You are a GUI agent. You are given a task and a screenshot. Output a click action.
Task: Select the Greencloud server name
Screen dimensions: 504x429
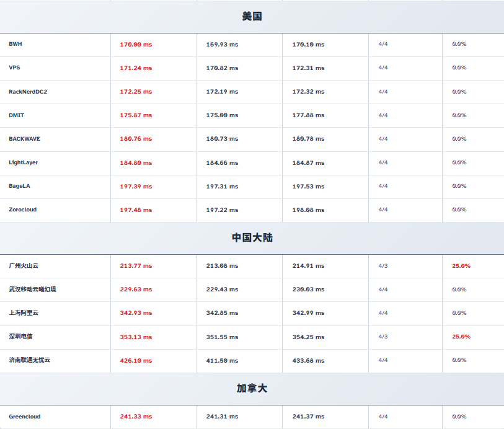click(25, 417)
